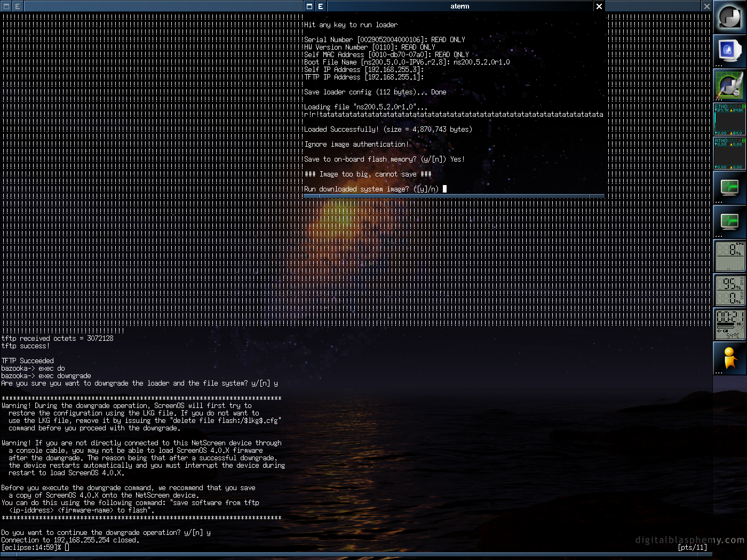This screenshot has width=747, height=560.
Task: Click the aterm title bar text
Action: 460,6
